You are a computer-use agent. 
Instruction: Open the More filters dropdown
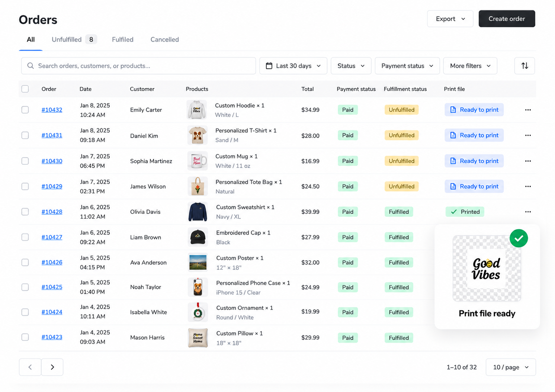470,66
